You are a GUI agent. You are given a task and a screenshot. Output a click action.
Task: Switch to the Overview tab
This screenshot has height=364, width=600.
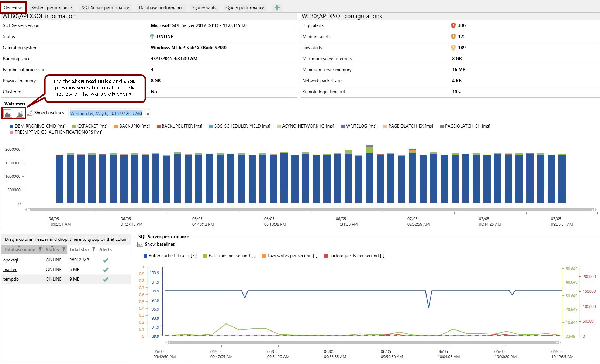(13, 8)
